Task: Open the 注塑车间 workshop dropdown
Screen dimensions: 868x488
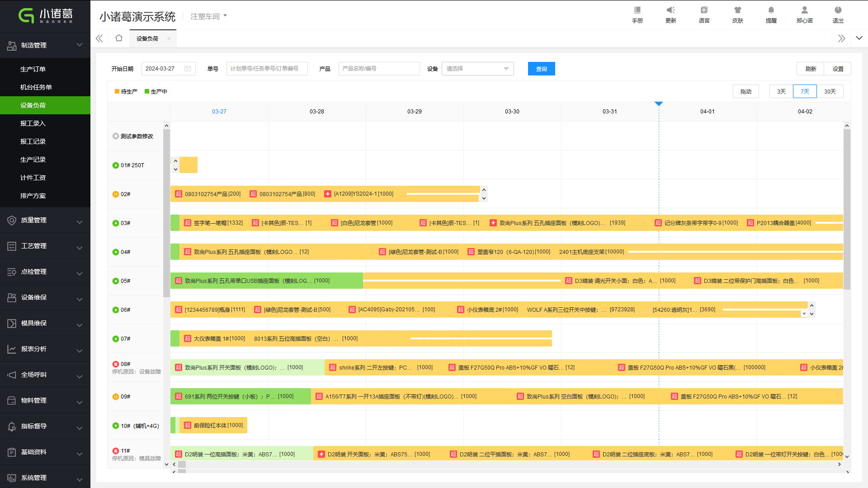Action: [x=208, y=16]
